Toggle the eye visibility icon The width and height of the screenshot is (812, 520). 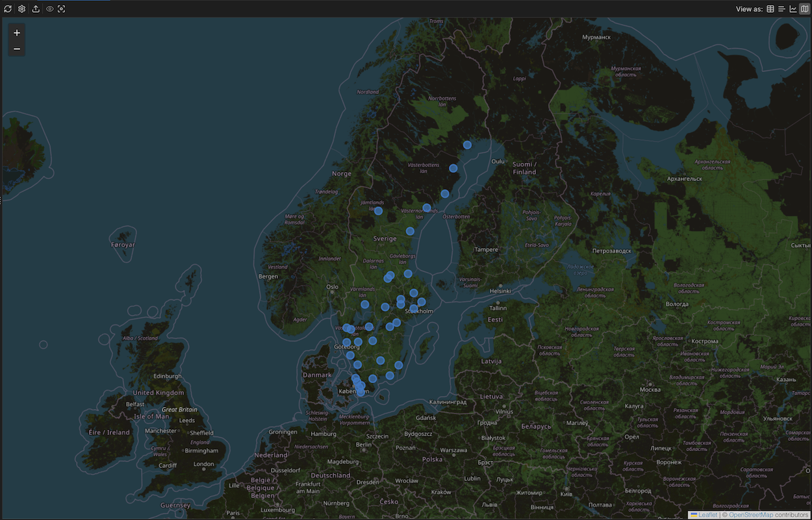click(49, 9)
